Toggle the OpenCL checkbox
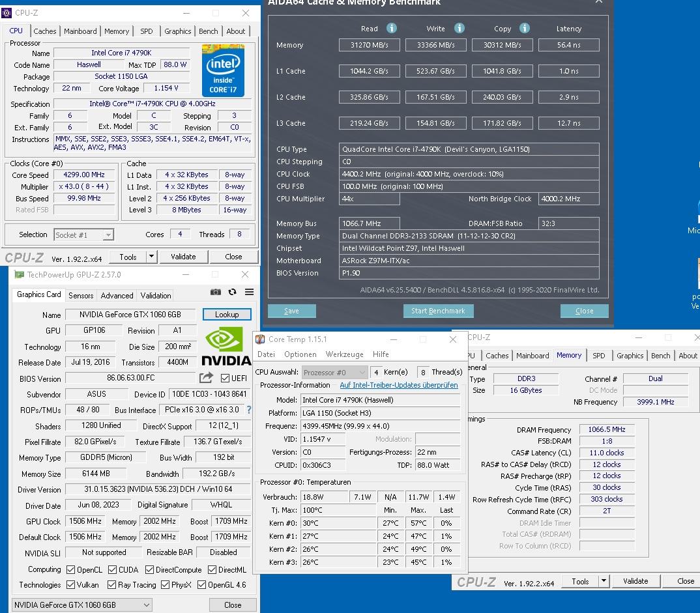 70,570
